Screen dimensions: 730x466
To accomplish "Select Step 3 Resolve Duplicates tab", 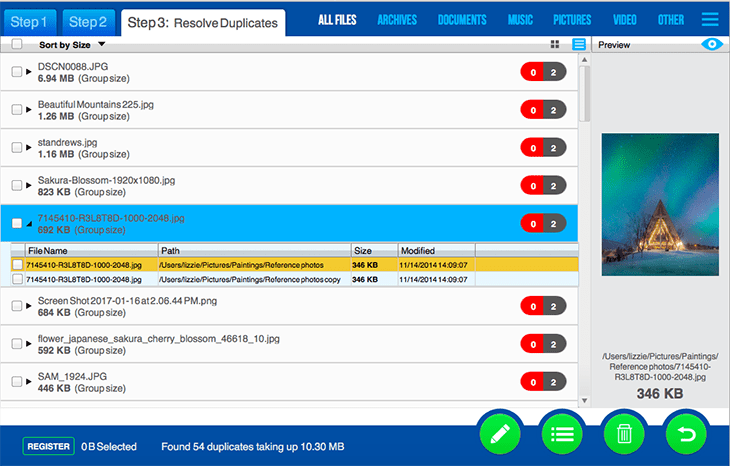I will click(203, 23).
